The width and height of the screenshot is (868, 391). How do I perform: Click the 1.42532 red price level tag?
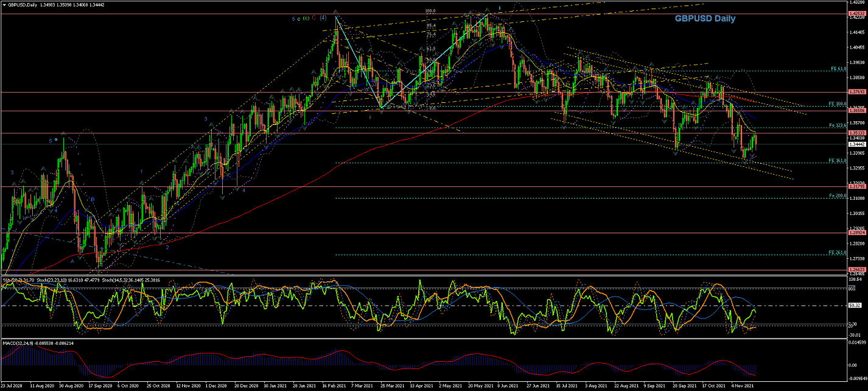856,13
